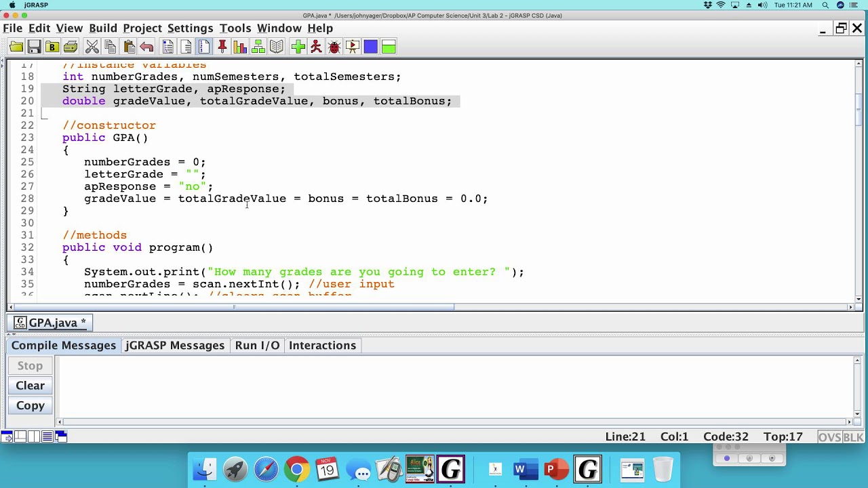Open the View menu
The image size is (868, 488).
point(69,28)
